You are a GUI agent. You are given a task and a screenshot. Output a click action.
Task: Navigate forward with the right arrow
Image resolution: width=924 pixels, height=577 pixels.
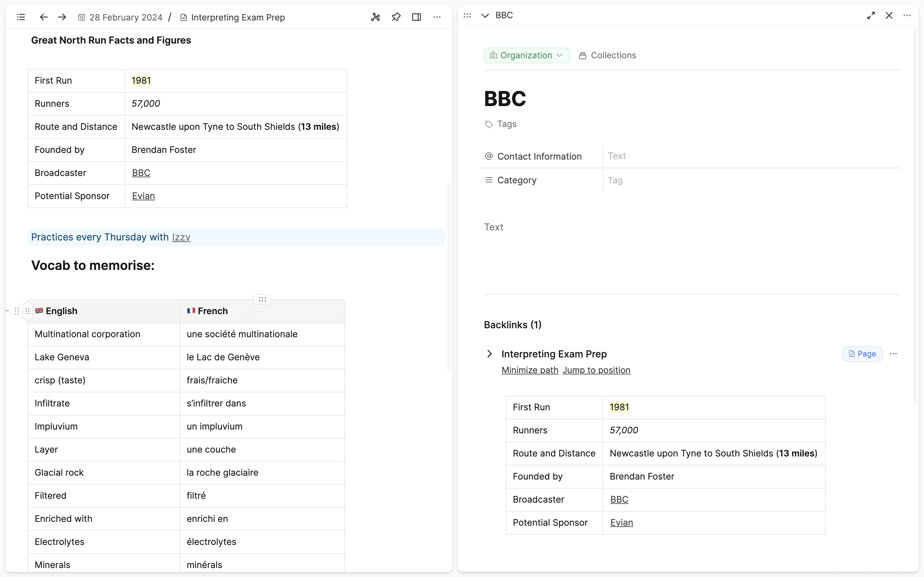(62, 17)
